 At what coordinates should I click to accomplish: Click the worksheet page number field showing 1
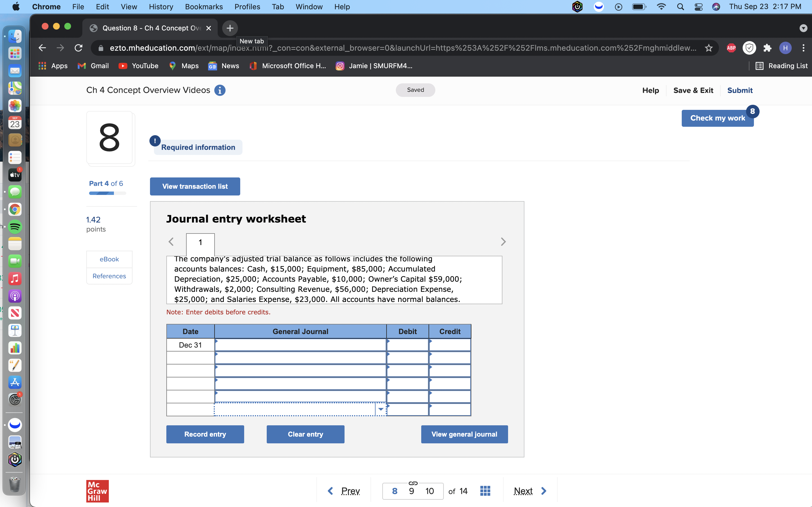200,242
